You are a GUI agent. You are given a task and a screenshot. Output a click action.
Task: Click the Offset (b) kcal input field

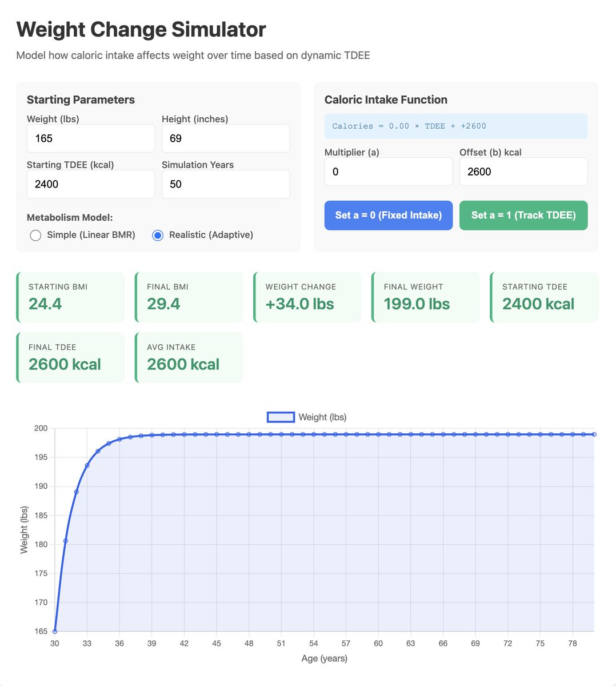coord(523,171)
